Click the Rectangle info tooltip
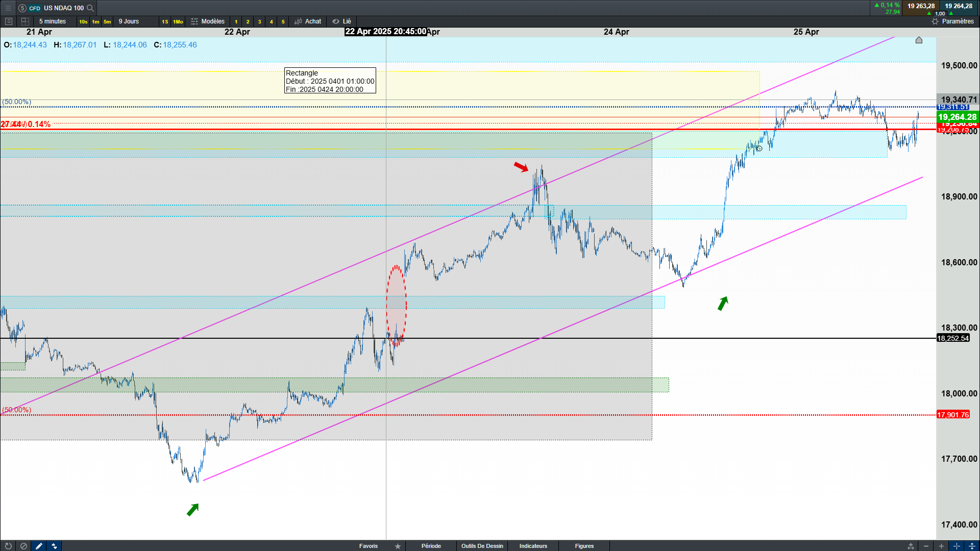This screenshot has height=551, width=980. pos(330,81)
